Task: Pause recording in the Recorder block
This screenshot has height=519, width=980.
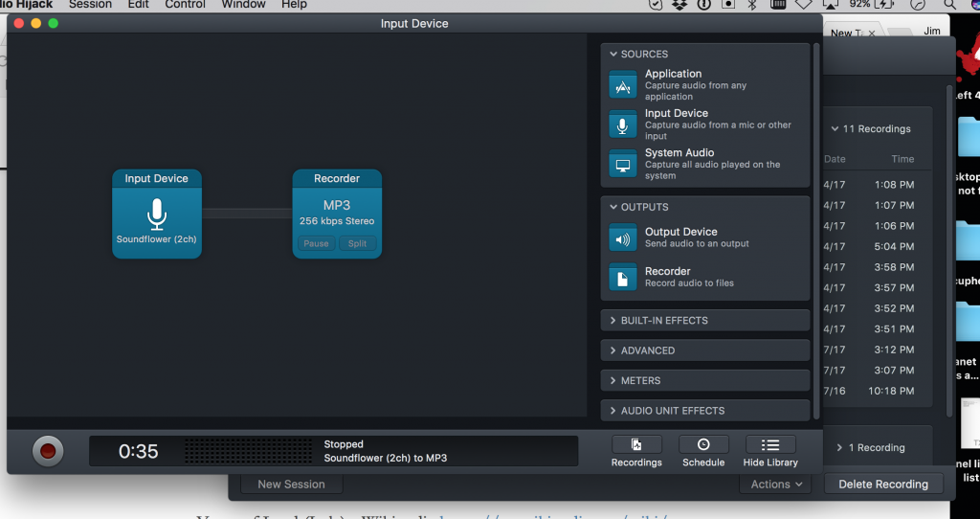Action: (x=316, y=243)
